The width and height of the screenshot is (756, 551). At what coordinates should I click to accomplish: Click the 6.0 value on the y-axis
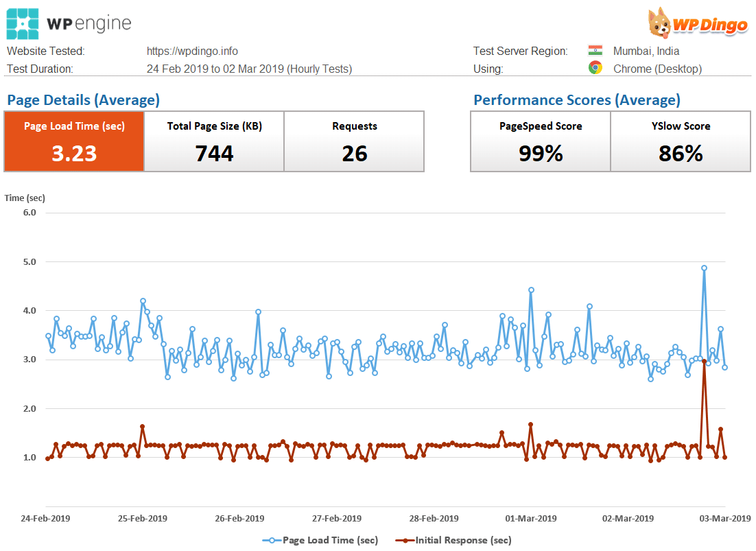[x=30, y=213]
